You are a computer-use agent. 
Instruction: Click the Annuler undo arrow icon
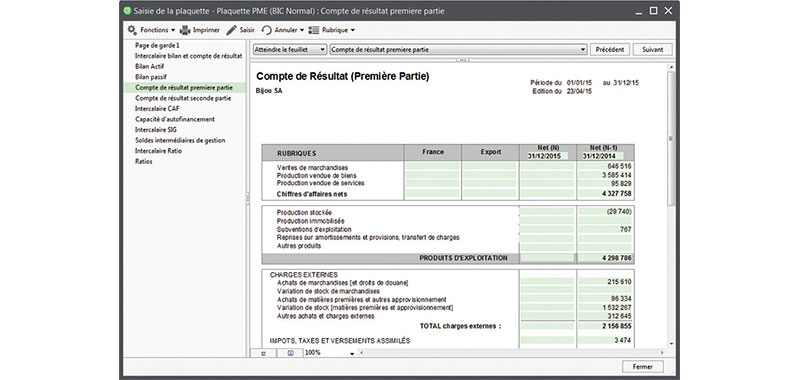(x=267, y=30)
